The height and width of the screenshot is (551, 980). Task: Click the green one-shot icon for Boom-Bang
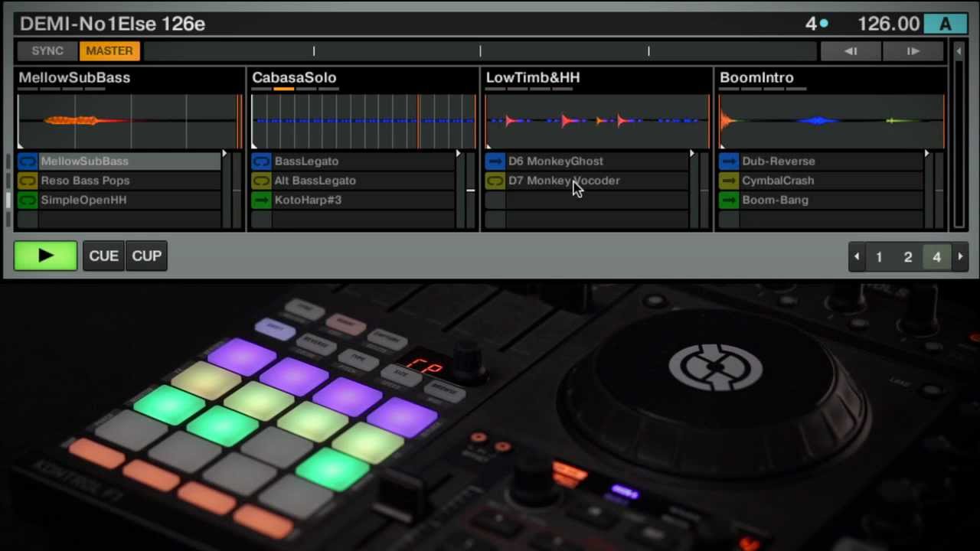[729, 200]
